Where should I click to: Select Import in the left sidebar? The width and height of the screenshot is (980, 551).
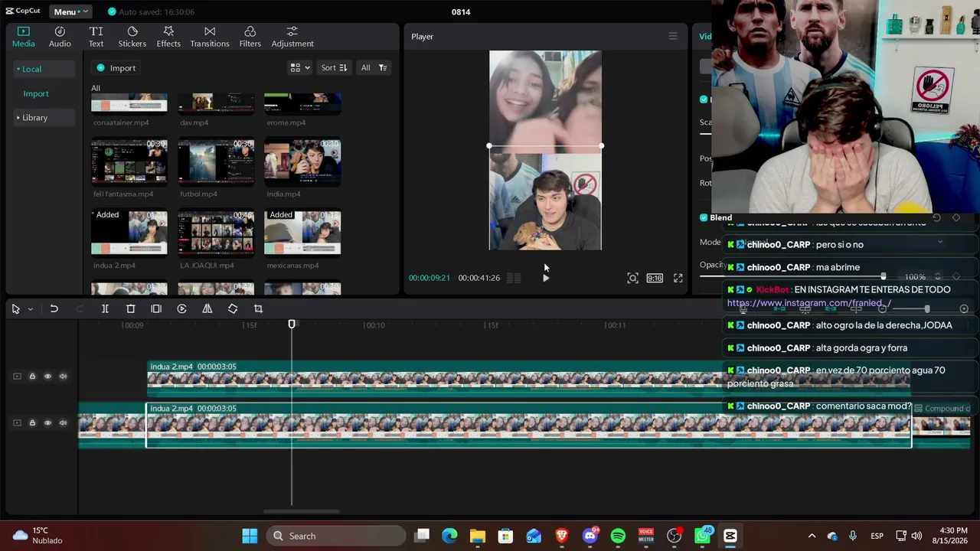(36, 93)
